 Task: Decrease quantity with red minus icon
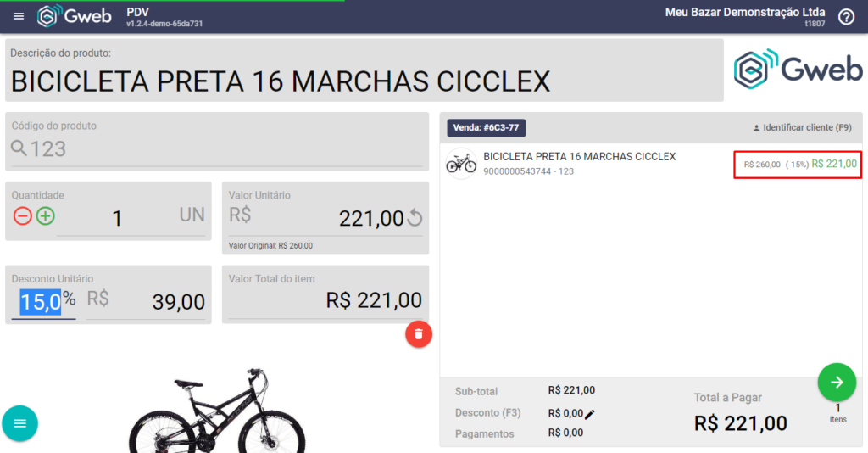pyautogui.click(x=23, y=216)
